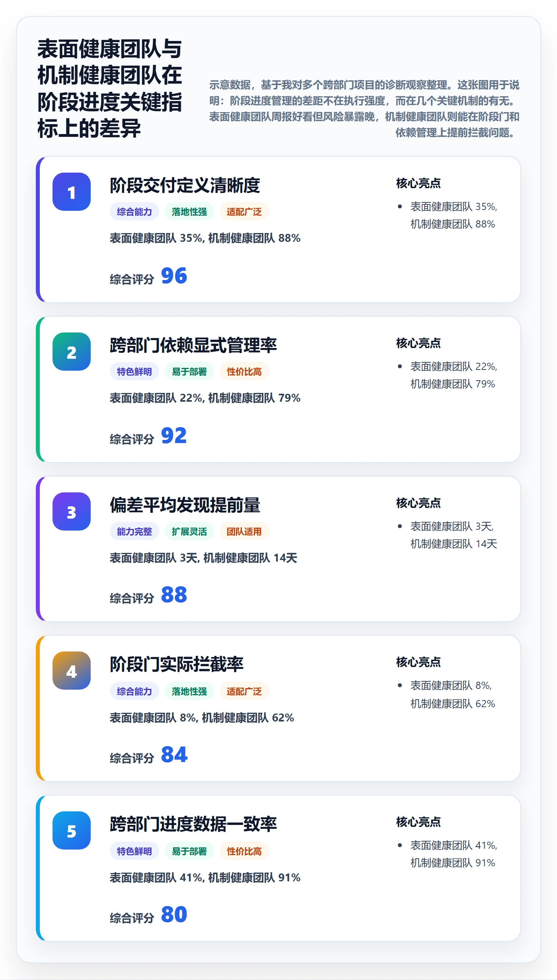The image size is (557, 980).
Task: Select the 落地性强 tag under 阶段交付定义清晰度
Action: [189, 212]
